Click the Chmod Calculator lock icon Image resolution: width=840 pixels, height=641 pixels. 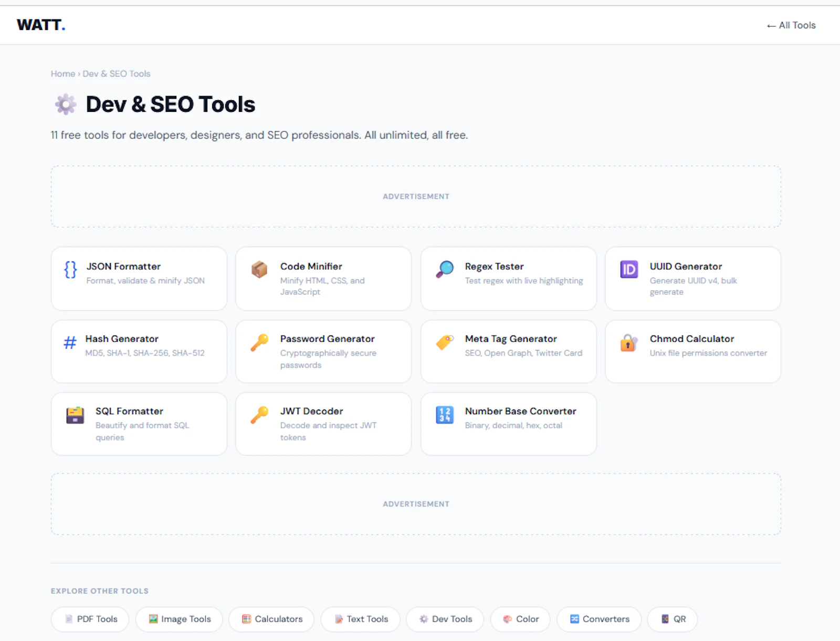629,342
